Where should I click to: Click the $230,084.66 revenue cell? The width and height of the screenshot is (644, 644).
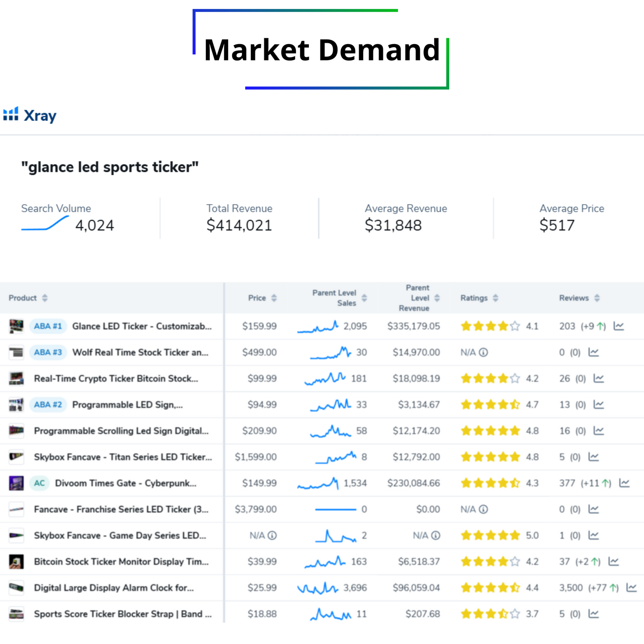[x=414, y=483]
